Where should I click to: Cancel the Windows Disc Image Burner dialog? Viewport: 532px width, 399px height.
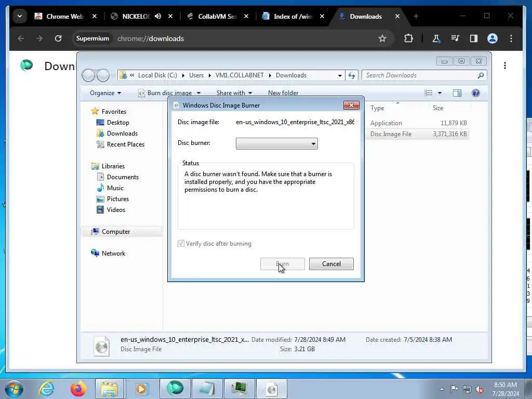[331, 264]
